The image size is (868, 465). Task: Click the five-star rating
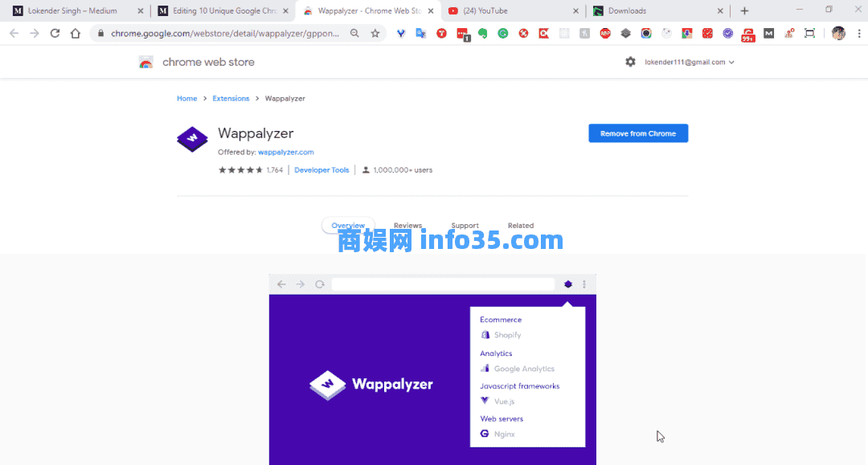pos(240,169)
